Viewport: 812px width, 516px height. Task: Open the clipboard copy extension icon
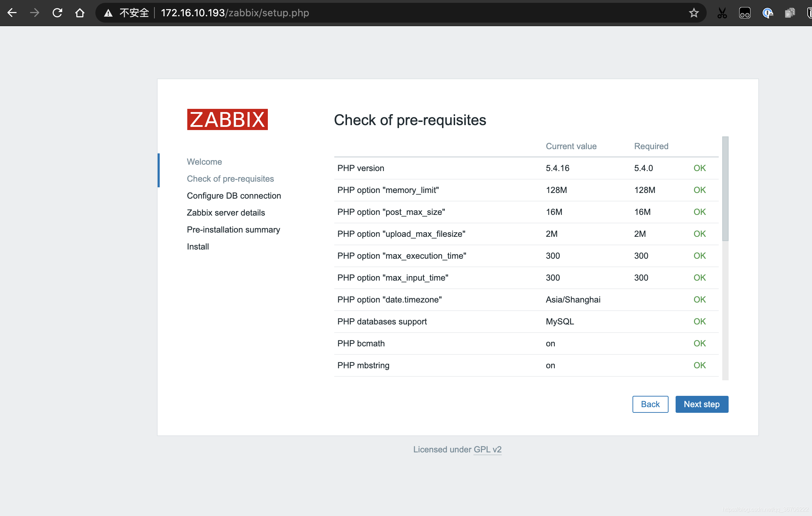point(790,13)
